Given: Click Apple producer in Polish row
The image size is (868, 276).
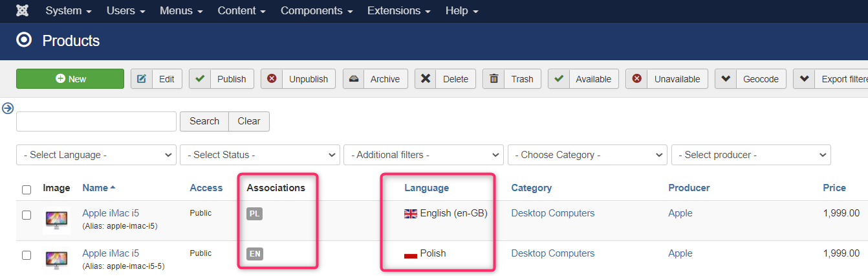Looking at the screenshot, I should pyautogui.click(x=680, y=253).
